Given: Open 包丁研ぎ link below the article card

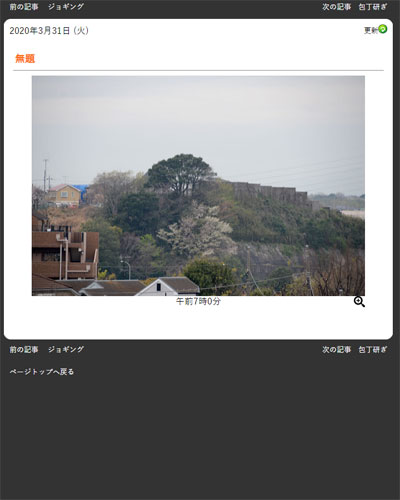Looking at the screenshot, I should click(373, 349).
